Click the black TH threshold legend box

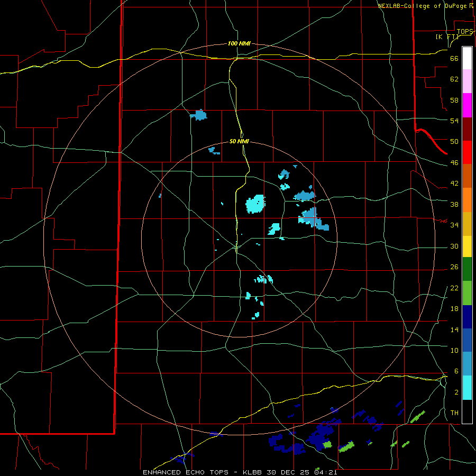pos(467,411)
